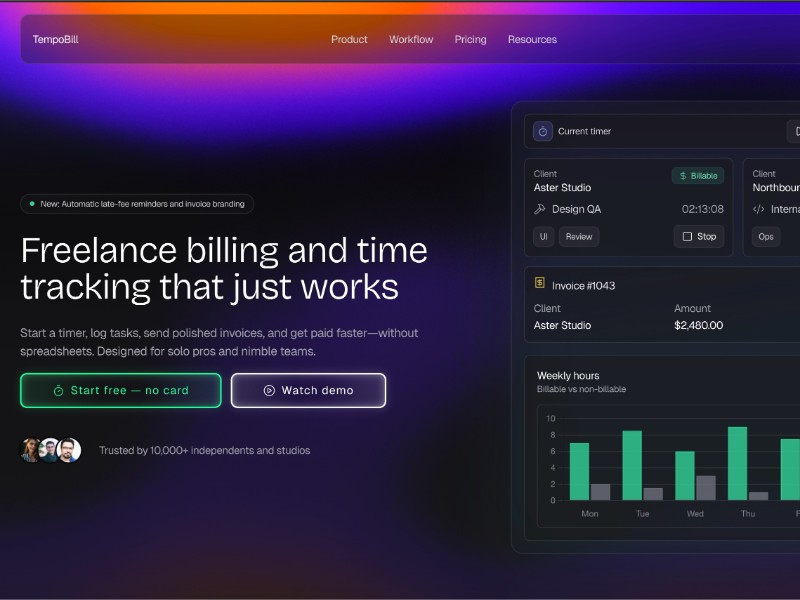800x600 pixels.
Task: Open Invoice #1043 via its invoice icon
Action: (540, 285)
